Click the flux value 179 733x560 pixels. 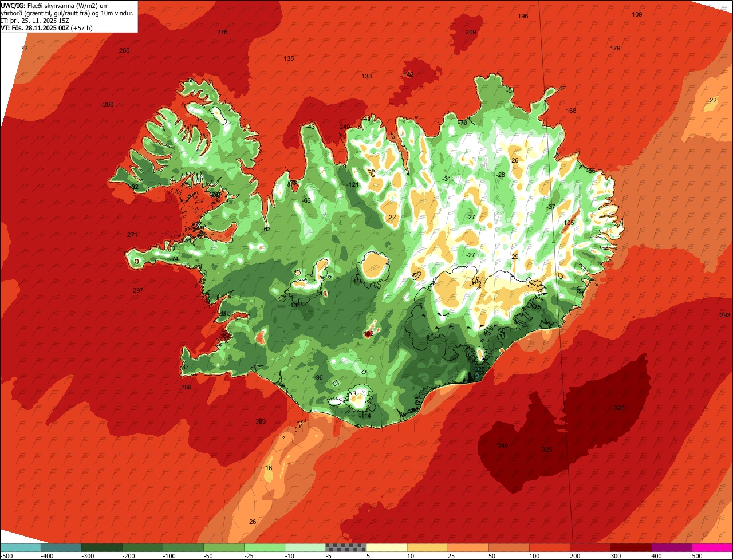click(615, 48)
